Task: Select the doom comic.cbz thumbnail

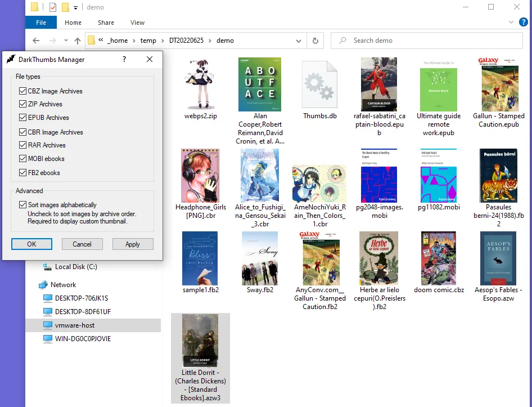Action: pos(438,258)
